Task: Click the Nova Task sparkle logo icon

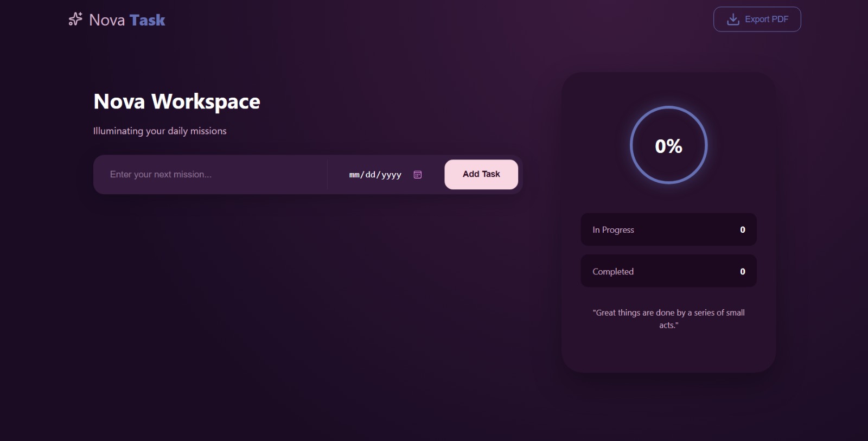Action: point(75,20)
